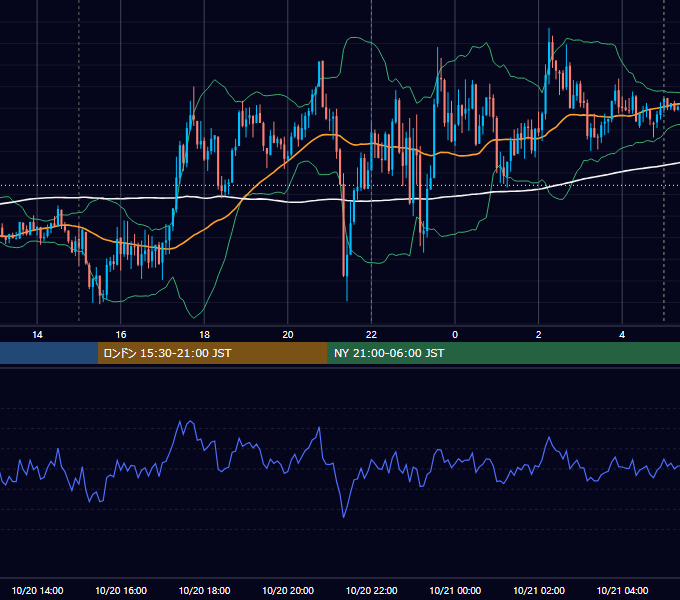Screen dimensions: 680x600
Task: Click the hour label 2 on the price chart axis
Action: 539,335
